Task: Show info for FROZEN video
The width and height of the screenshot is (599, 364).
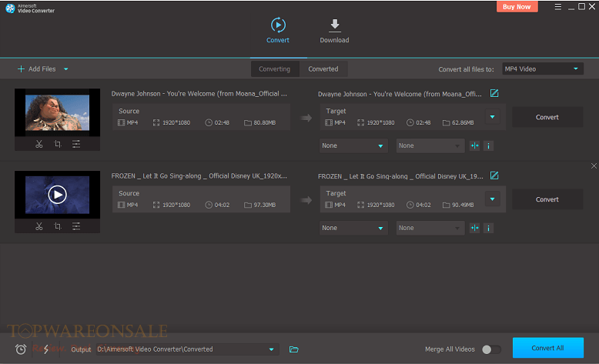Action: (x=488, y=228)
